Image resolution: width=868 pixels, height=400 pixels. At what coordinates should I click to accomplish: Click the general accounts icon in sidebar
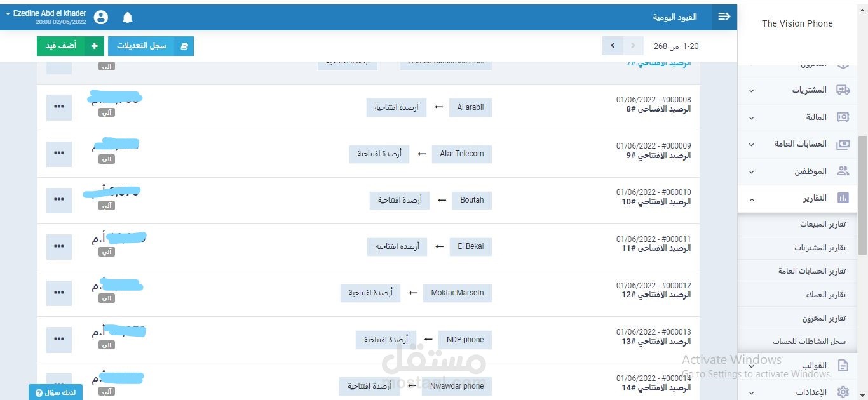click(x=843, y=144)
